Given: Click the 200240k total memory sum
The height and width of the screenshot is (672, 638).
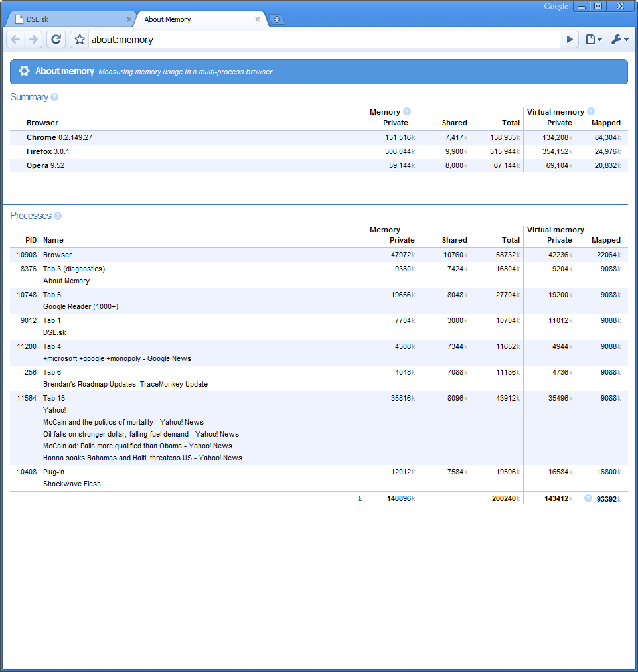Looking at the screenshot, I should coord(506,498).
